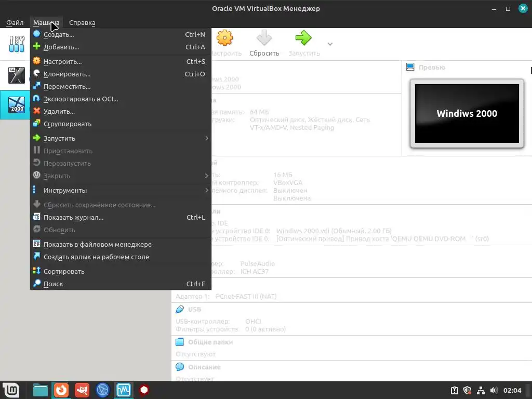Click toolbar Сбросить button
The height and width of the screenshot is (399, 532).
[x=264, y=44]
